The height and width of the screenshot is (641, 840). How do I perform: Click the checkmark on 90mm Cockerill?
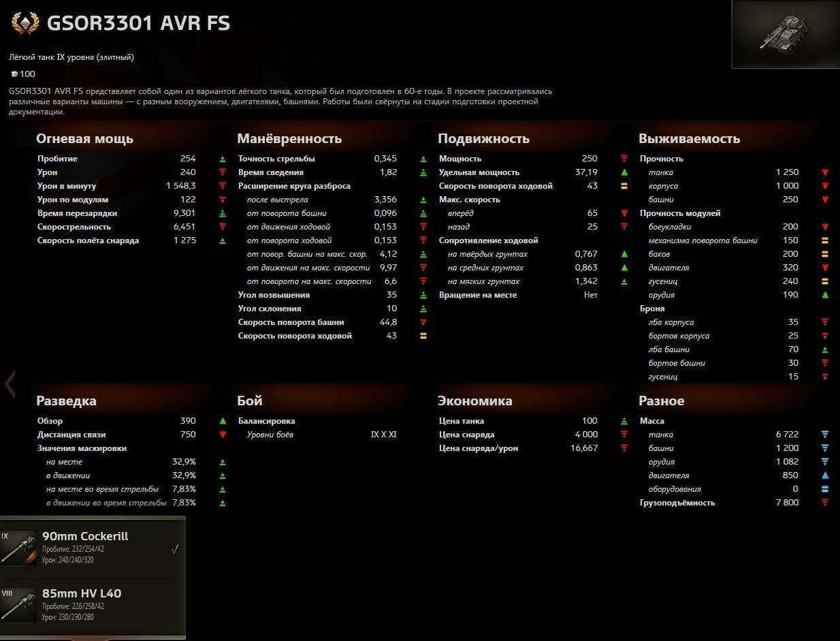[x=175, y=549]
